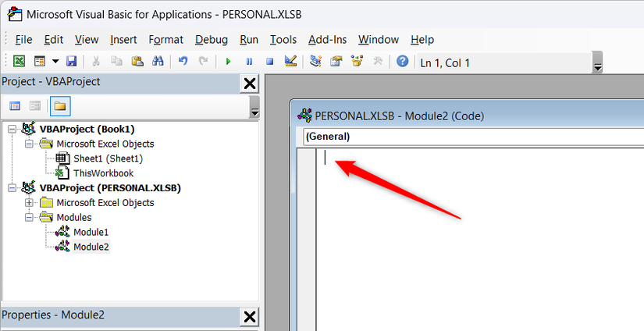Open the View menu
Image resolution: width=644 pixels, height=331 pixels.
click(87, 40)
